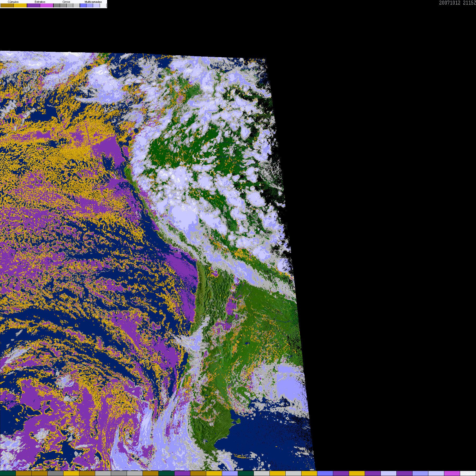Screen dimensions: 476x476
Task: Select the Multicamadas legend label
Action: (93, 2)
